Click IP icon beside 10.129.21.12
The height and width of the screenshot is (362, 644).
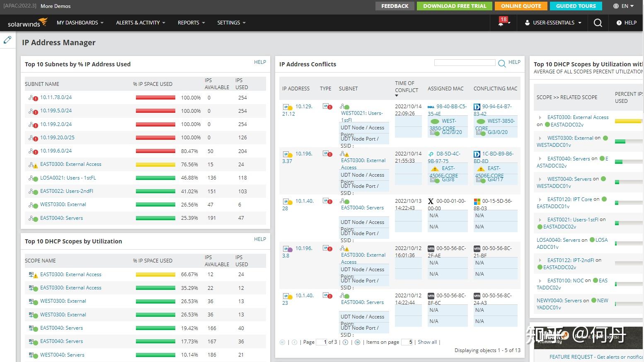287,107
